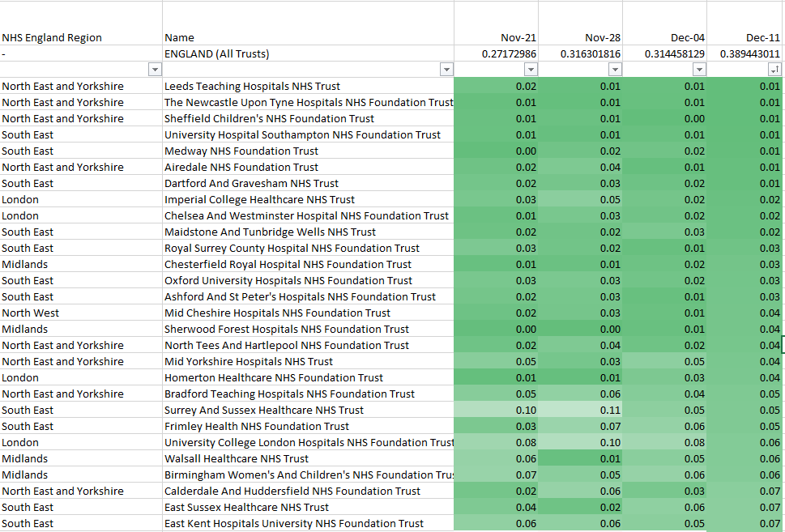This screenshot has height=532, width=785.
Task: Select the 0.27172986 England value
Action: [497, 53]
